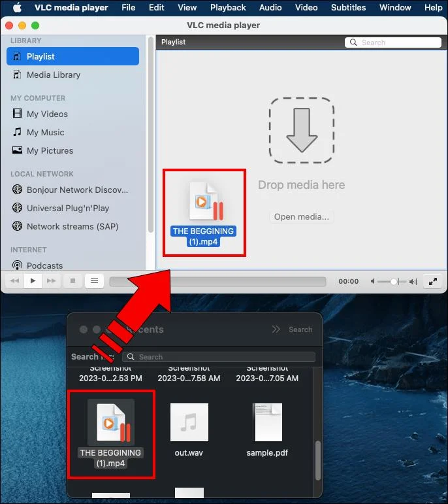Click the Open media... button

point(301,216)
